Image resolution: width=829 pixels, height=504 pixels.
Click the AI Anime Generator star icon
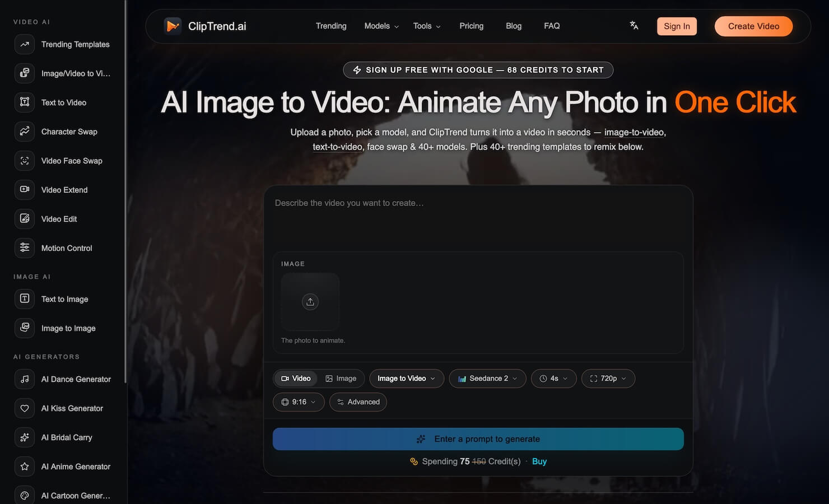tap(25, 466)
